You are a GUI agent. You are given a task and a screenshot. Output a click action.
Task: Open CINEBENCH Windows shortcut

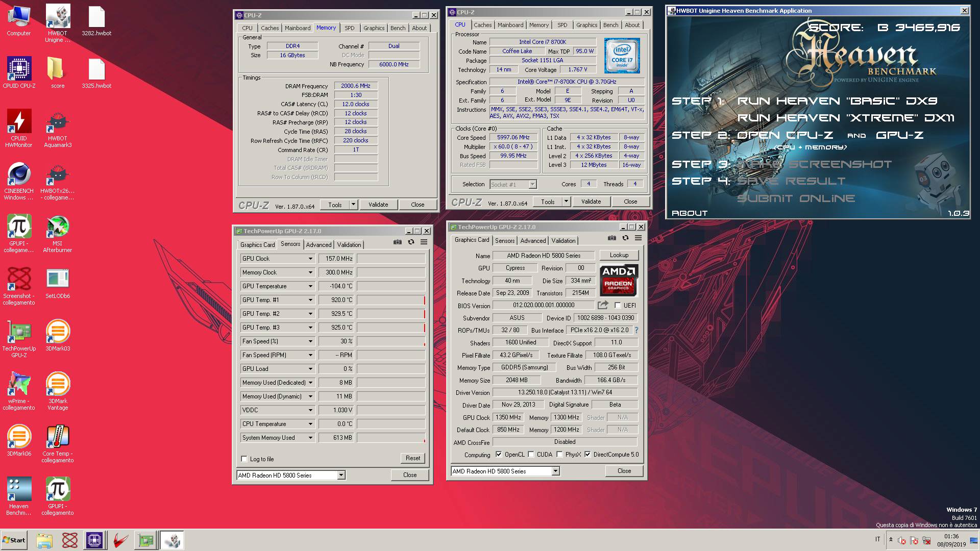pos(19,181)
